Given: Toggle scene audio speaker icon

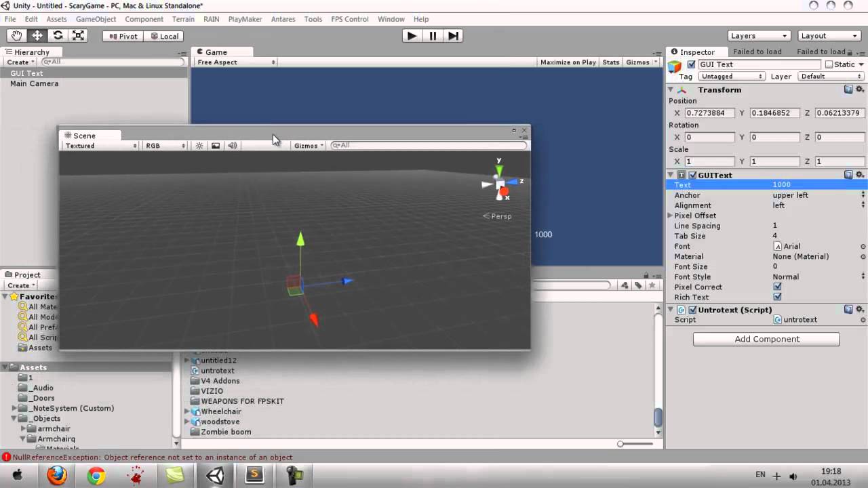Looking at the screenshot, I should click(x=232, y=146).
